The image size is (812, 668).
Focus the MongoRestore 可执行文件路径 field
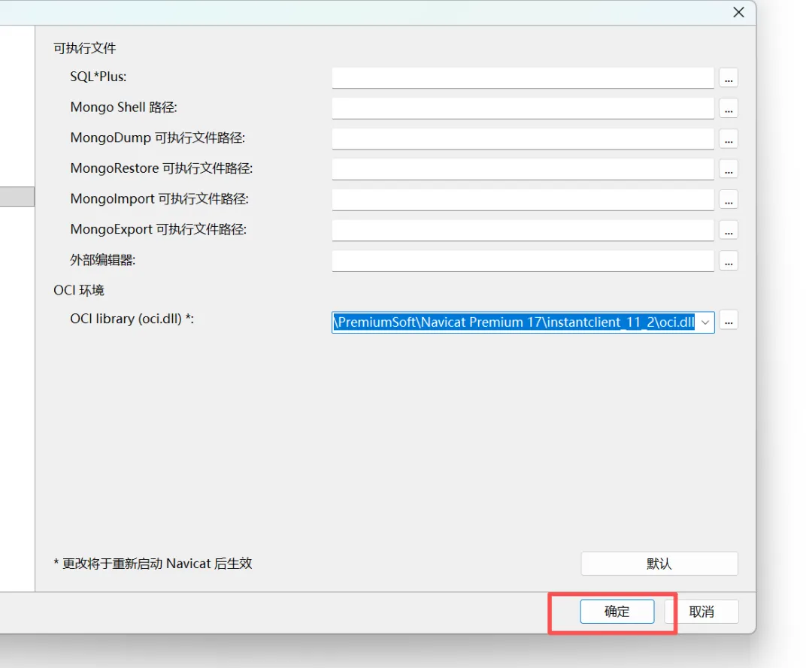point(523,169)
